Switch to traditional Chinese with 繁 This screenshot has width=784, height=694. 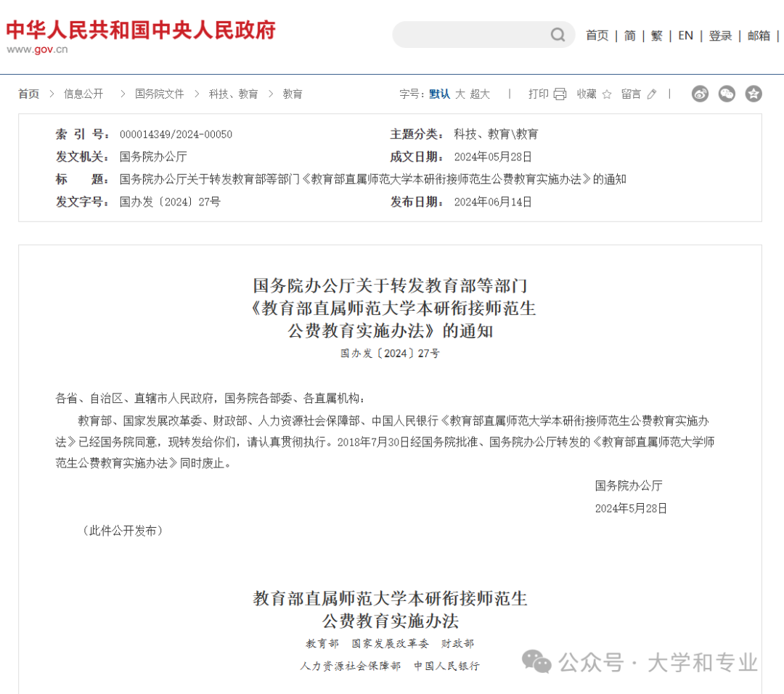(656, 35)
